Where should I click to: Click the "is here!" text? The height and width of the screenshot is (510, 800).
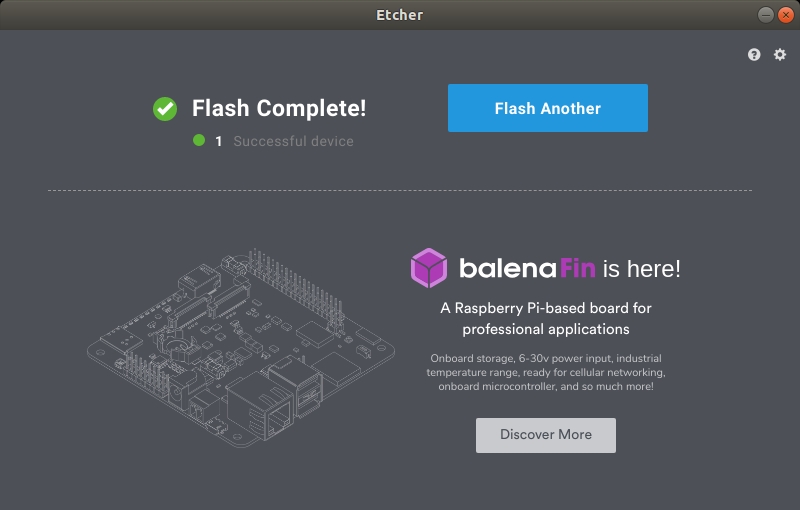point(642,268)
